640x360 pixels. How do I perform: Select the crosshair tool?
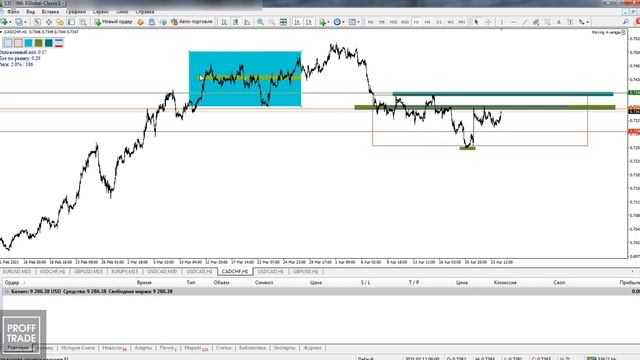488,22
